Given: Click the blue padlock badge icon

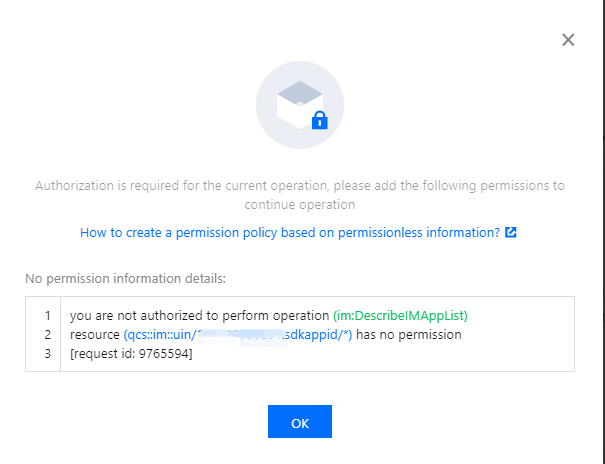Looking at the screenshot, I should coord(319,122).
